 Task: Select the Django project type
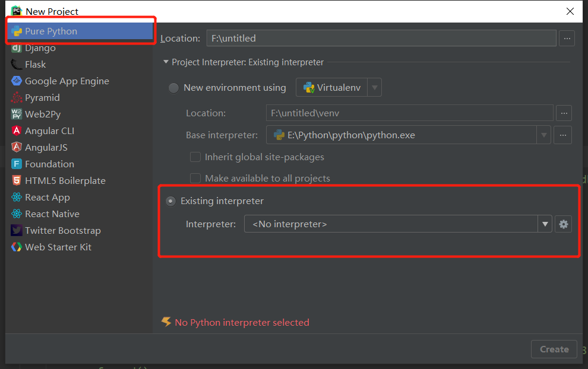[x=80, y=48]
